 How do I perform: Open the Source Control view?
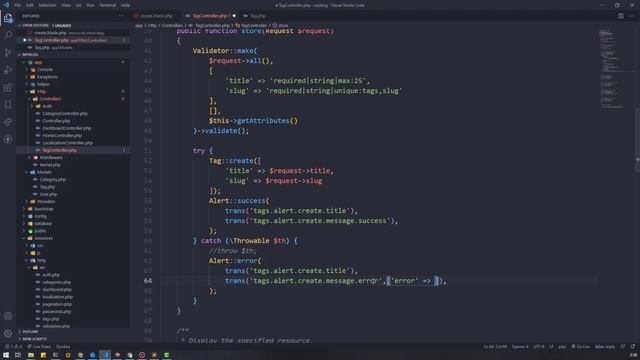8,52
